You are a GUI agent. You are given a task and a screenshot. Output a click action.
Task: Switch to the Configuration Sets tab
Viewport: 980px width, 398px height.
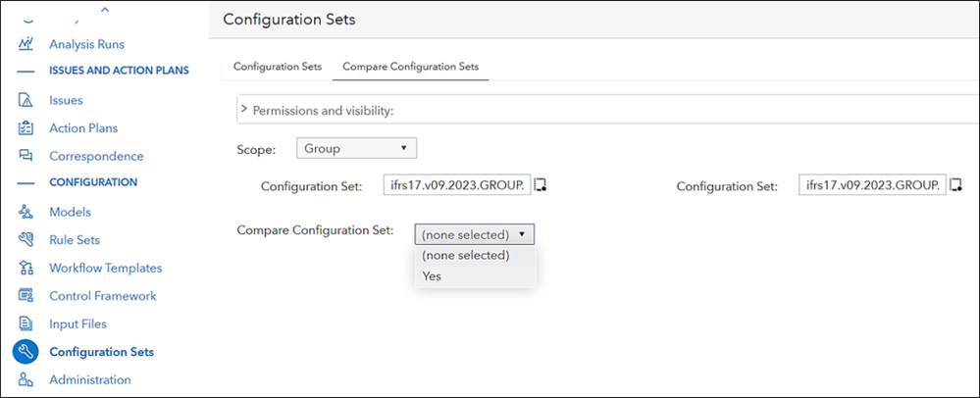pos(277,66)
